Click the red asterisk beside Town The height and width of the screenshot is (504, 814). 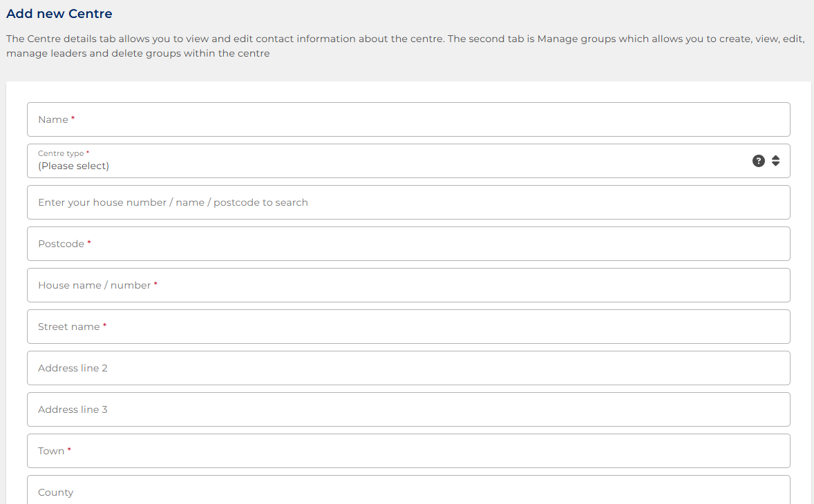pyautogui.click(x=69, y=450)
